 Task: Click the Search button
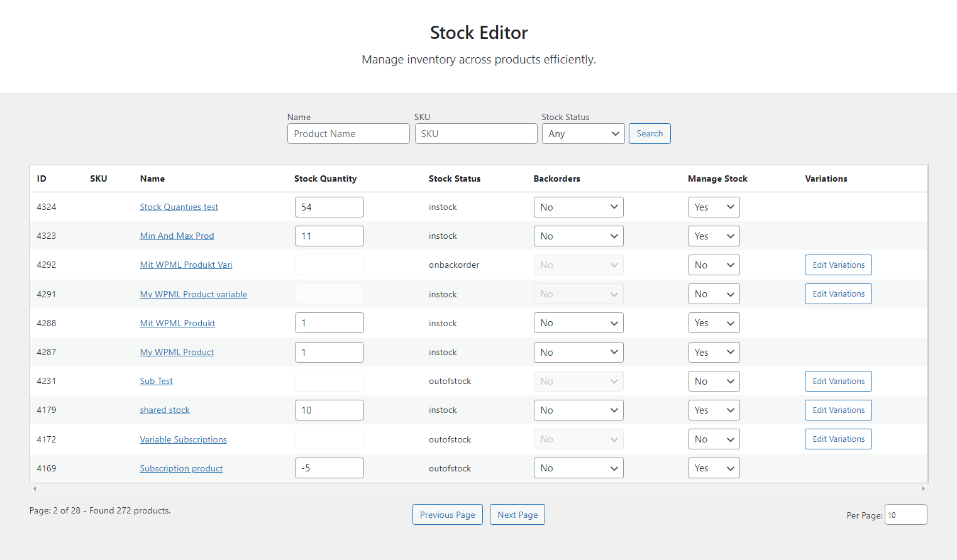[649, 133]
